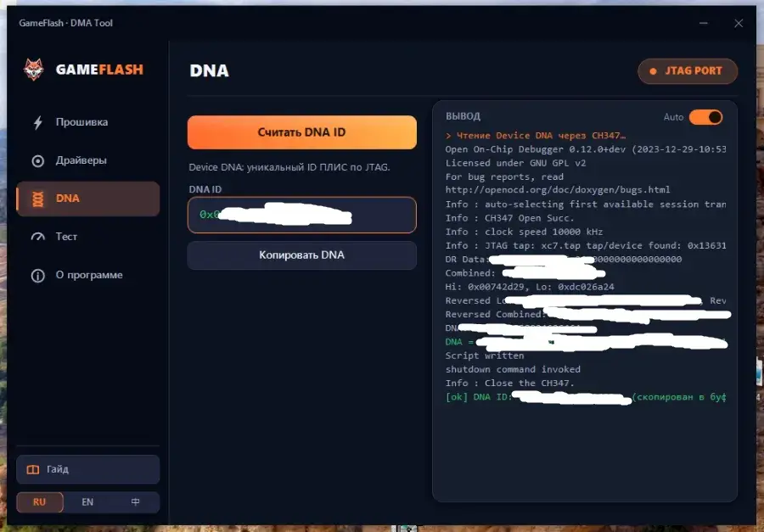
Task: Open О программе page
Action: pyautogui.click(x=87, y=275)
